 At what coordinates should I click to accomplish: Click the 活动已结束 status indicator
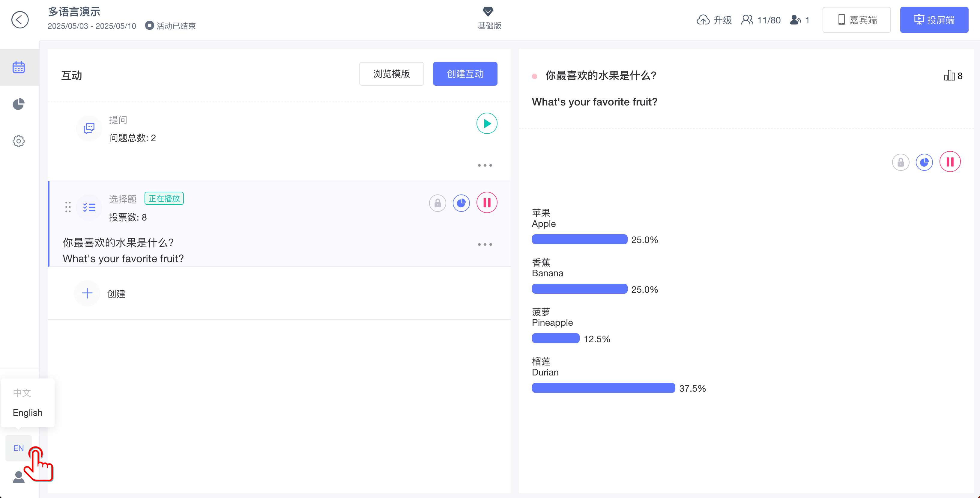pyautogui.click(x=170, y=26)
